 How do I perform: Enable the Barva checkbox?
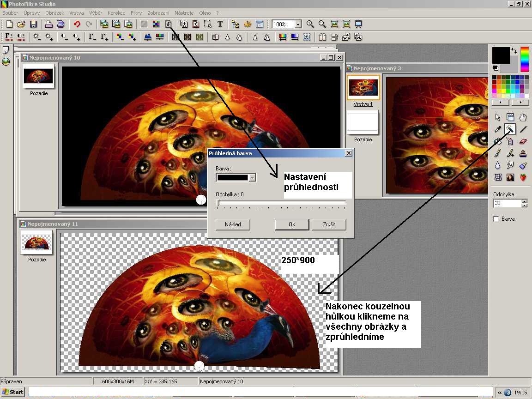(496, 219)
